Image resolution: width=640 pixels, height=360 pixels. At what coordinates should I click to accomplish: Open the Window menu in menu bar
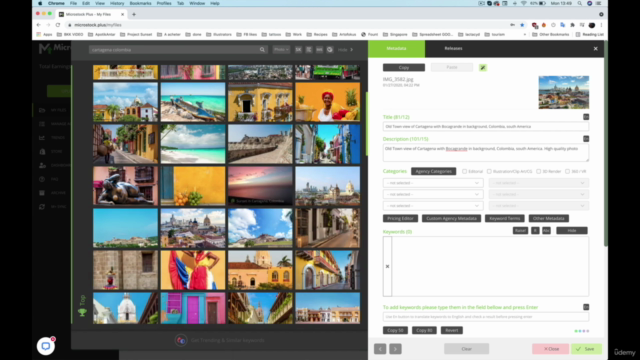(x=197, y=3)
